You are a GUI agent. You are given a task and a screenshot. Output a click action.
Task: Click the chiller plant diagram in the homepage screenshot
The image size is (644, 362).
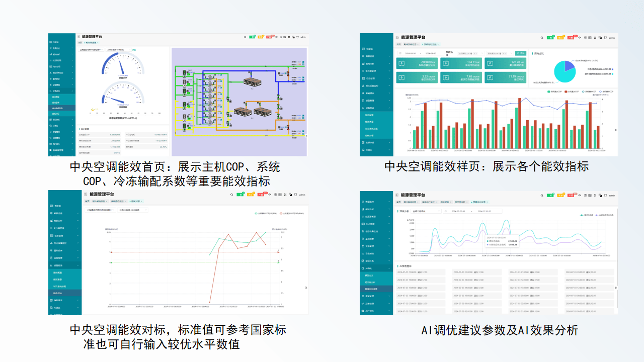click(239, 102)
